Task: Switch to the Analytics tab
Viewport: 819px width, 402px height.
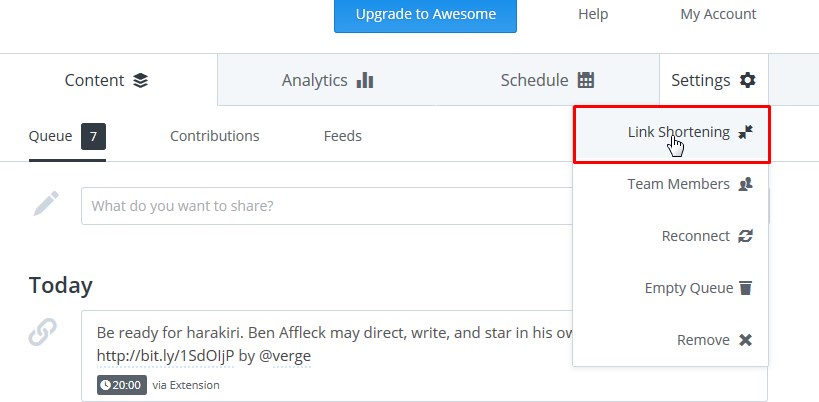Action: (327, 80)
